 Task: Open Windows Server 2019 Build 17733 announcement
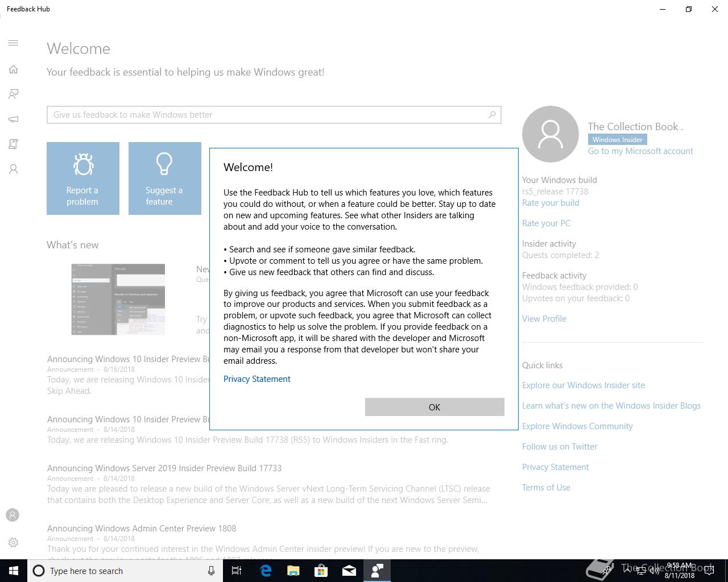[x=164, y=468]
